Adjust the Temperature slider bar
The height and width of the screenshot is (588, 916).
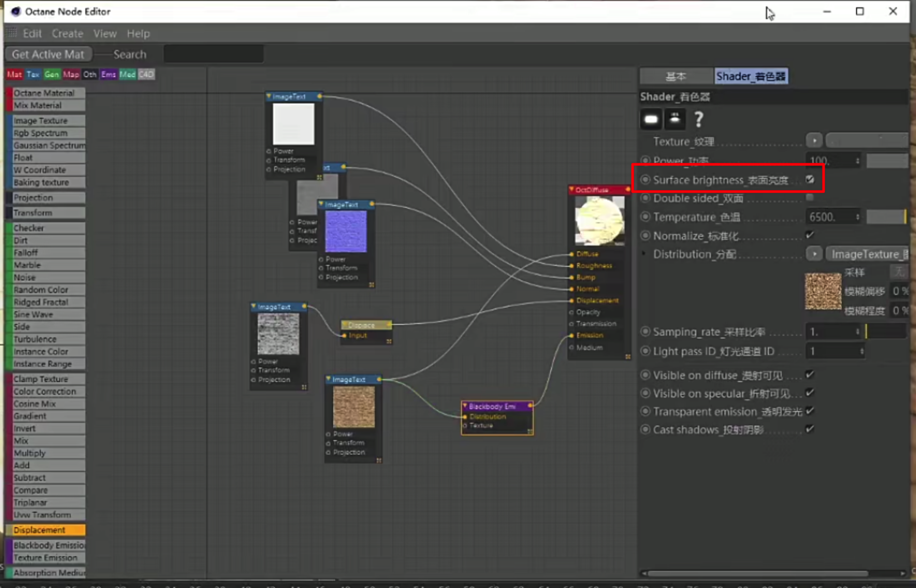[x=886, y=217]
